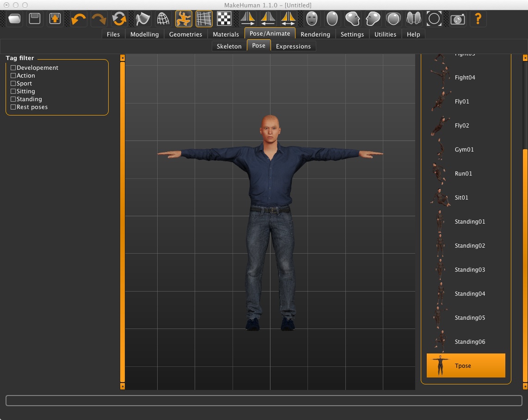The height and width of the screenshot is (420, 528).
Task: Check the Sitting filter checkbox
Action: (13, 91)
